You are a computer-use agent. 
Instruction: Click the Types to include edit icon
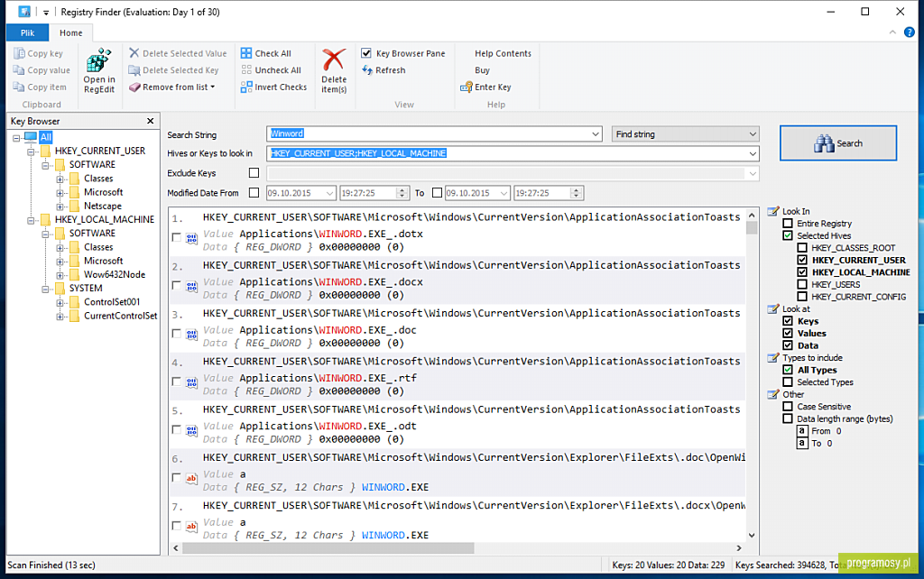773,357
